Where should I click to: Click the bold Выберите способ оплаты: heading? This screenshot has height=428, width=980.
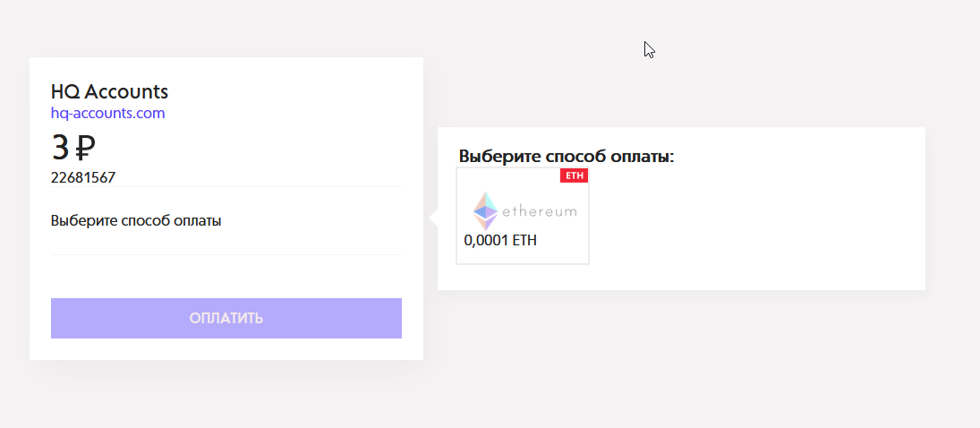(566, 156)
